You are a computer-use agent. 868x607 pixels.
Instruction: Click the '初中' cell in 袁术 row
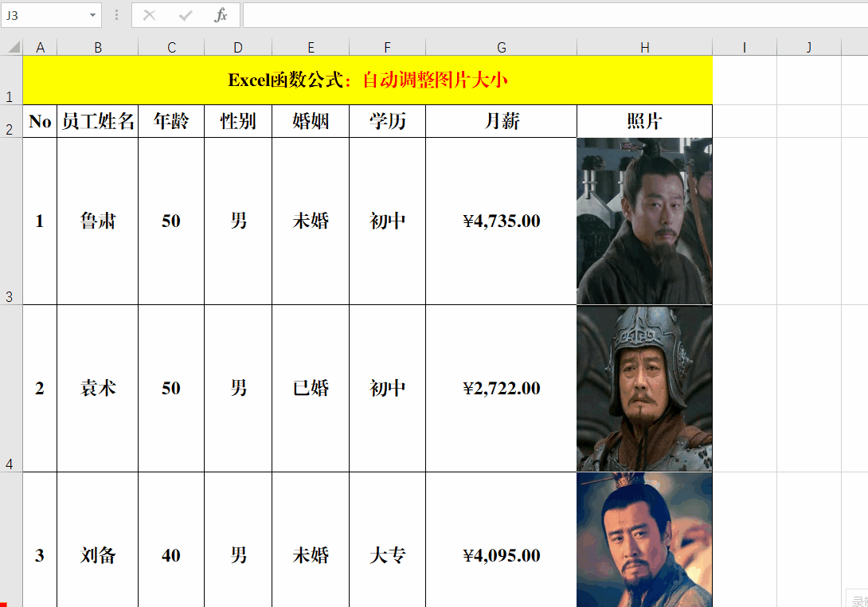pos(388,388)
